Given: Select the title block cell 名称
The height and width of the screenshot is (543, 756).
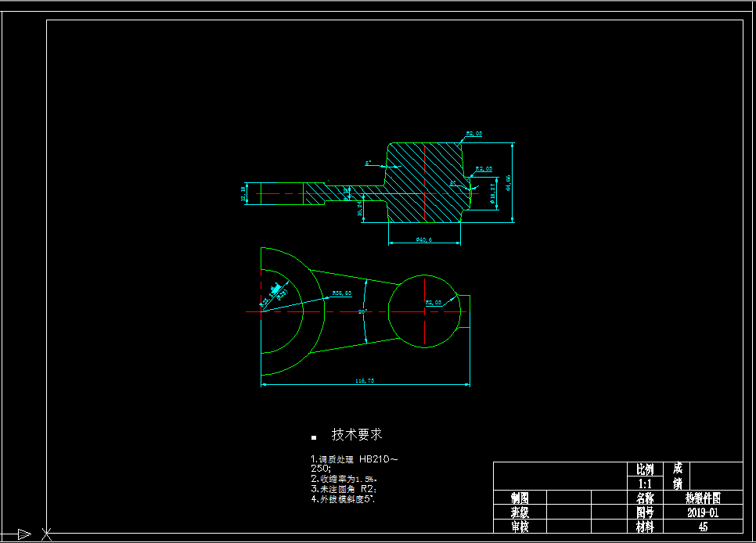Looking at the screenshot, I should [645, 498].
